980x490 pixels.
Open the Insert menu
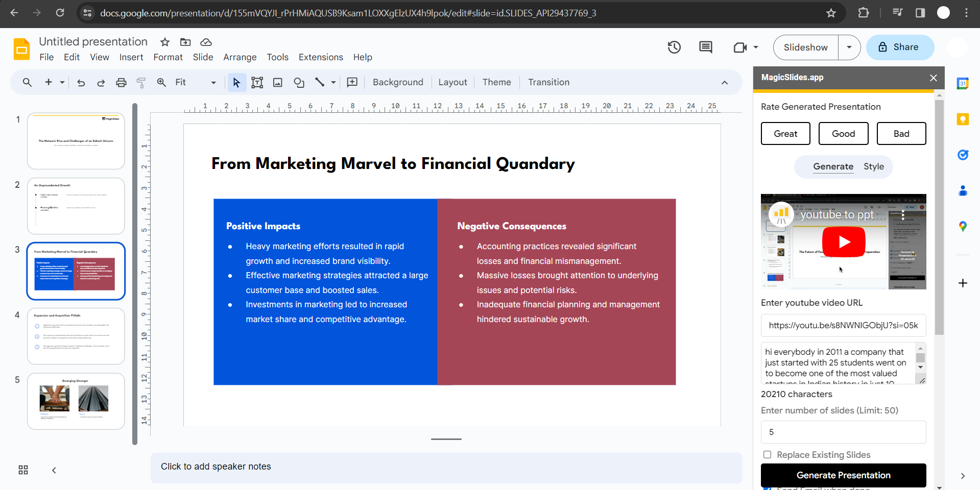131,57
